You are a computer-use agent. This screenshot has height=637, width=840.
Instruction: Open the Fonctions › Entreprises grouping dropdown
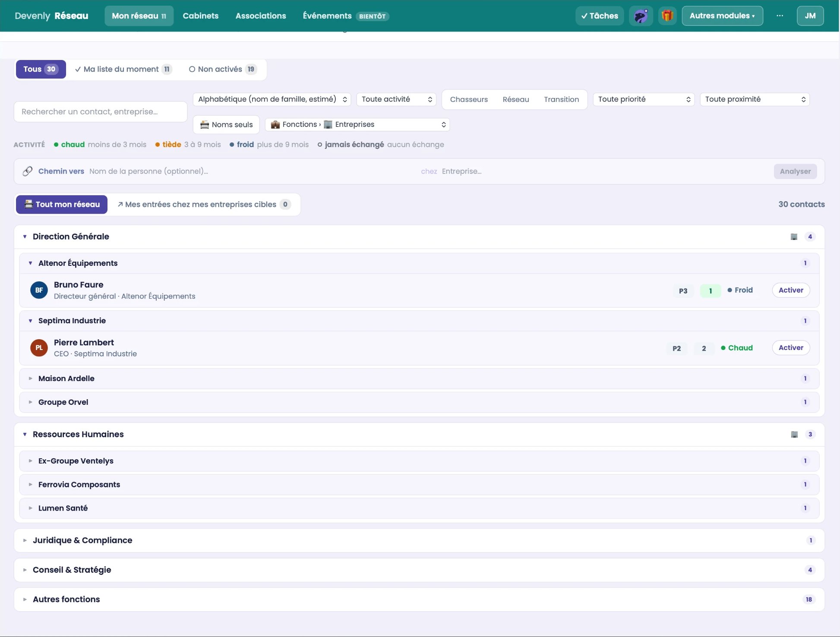(357, 125)
